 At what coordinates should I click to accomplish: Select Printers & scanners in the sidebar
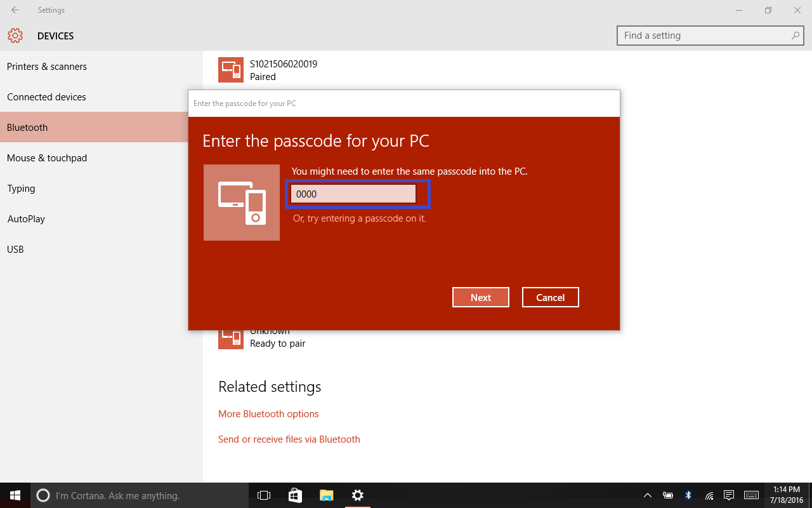(47, 67)
